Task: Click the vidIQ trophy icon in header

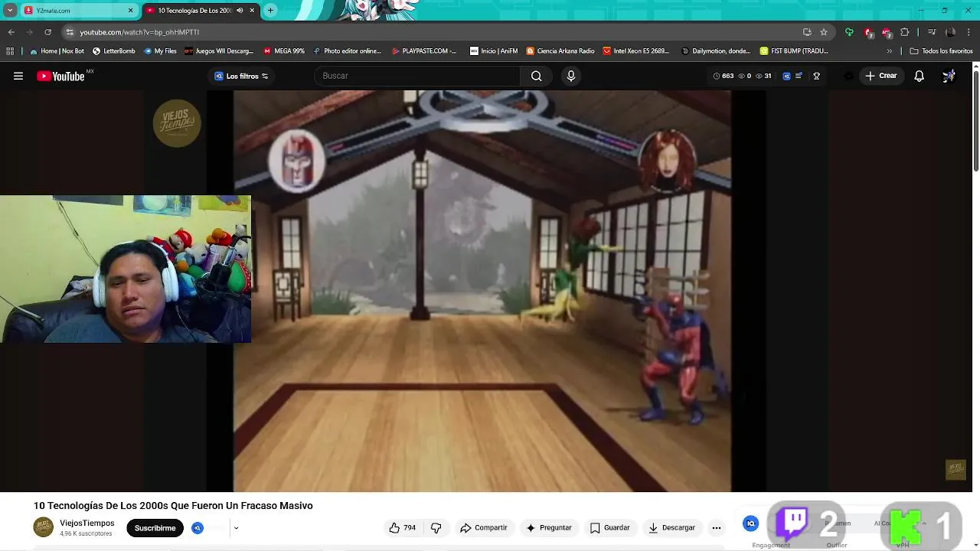Action: click(x=816, y=76)
